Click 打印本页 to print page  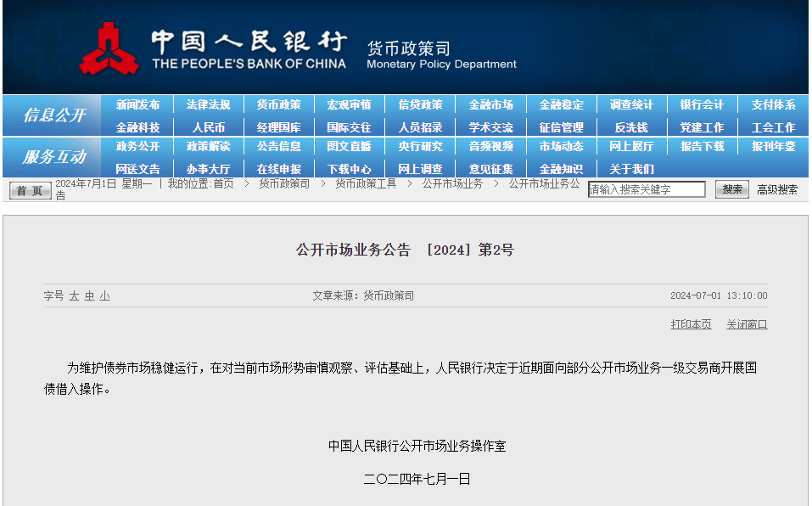coord(691,324)
